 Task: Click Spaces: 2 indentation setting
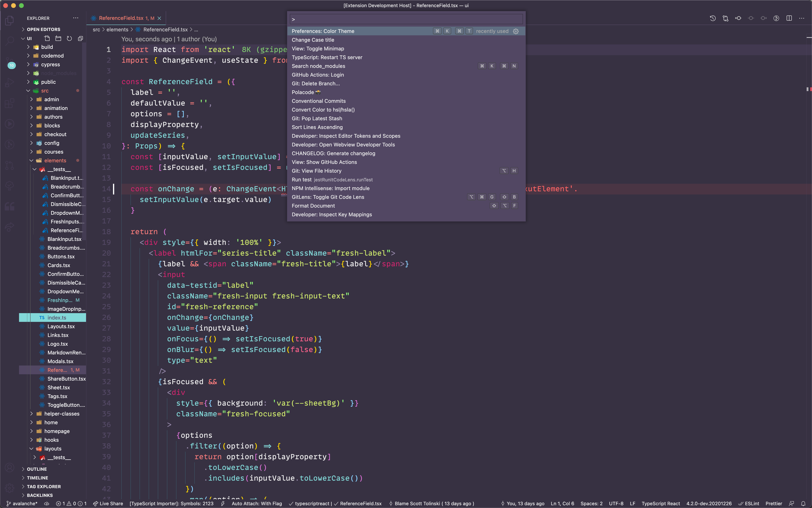coord(591,504)
